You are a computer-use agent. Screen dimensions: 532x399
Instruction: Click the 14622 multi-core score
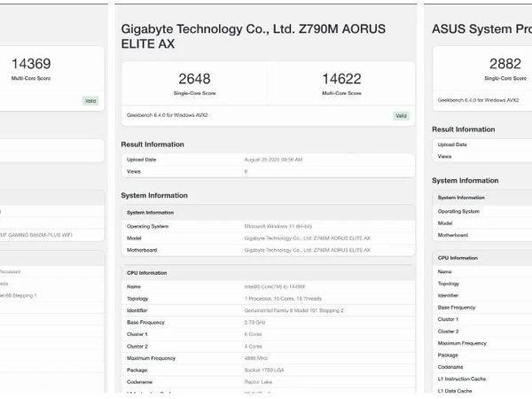click(341, 79)
